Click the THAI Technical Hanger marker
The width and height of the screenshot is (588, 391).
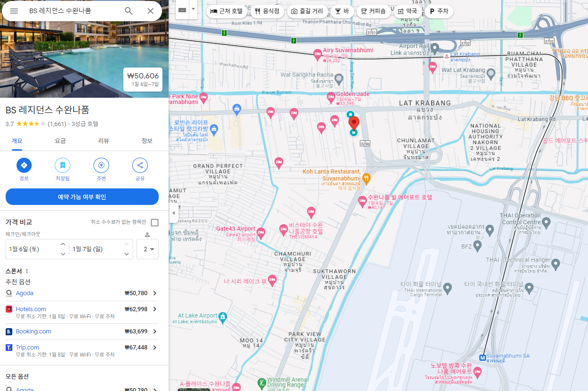(555, 264)
